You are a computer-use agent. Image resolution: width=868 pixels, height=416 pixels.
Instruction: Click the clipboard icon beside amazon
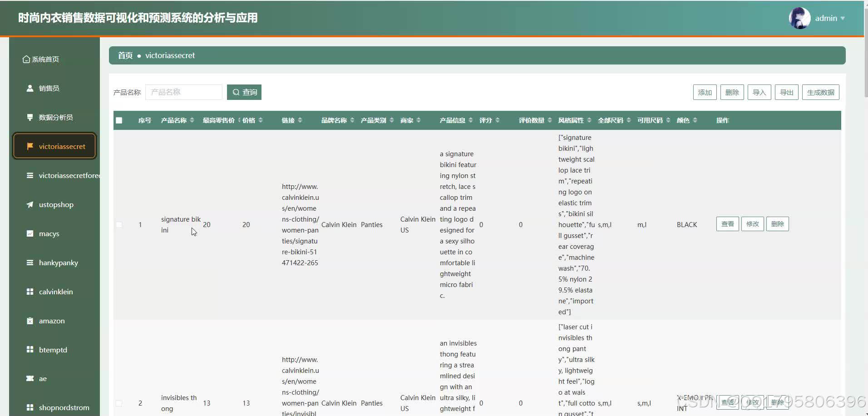pos(30,321)
